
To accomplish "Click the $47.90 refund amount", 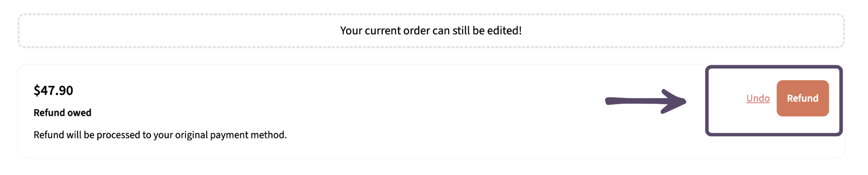I will tap(53, 90).
